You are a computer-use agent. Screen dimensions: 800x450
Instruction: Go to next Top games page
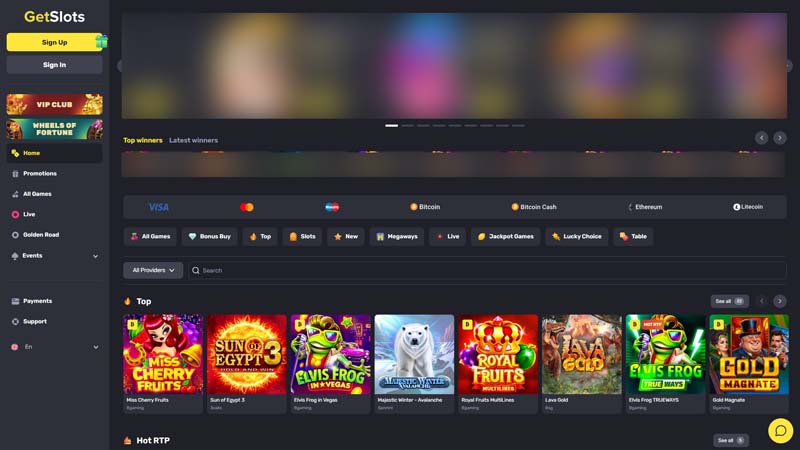click(780, 302)
